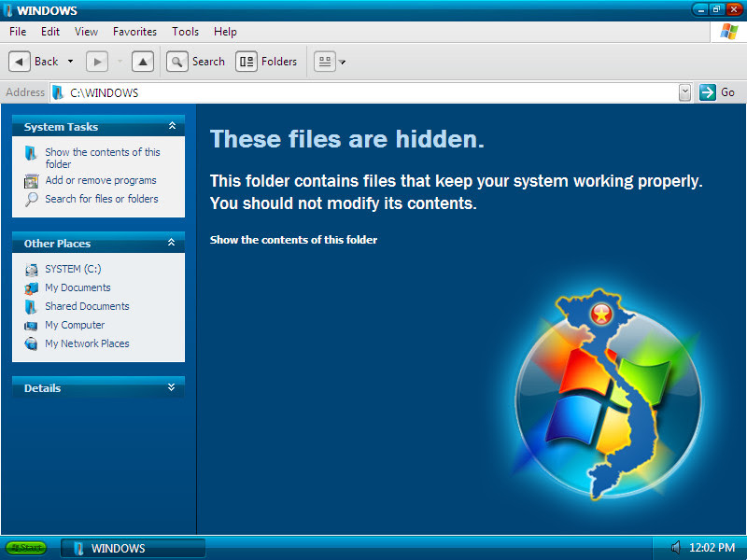Click the Forward arrow button
The image size is (747, 560).
point(97,62)
